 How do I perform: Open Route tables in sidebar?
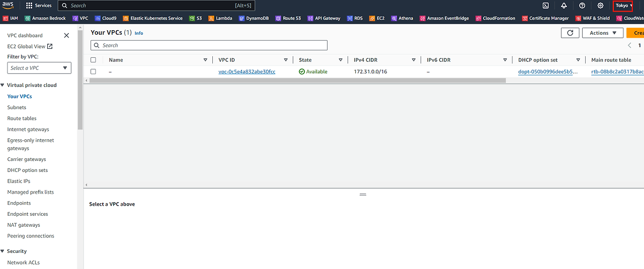pos(22,118)
